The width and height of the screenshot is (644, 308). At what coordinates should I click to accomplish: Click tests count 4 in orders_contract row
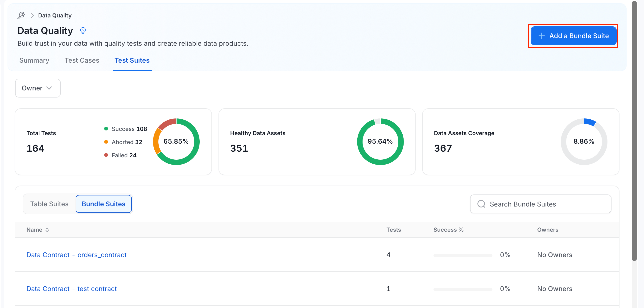click(388, 255)
